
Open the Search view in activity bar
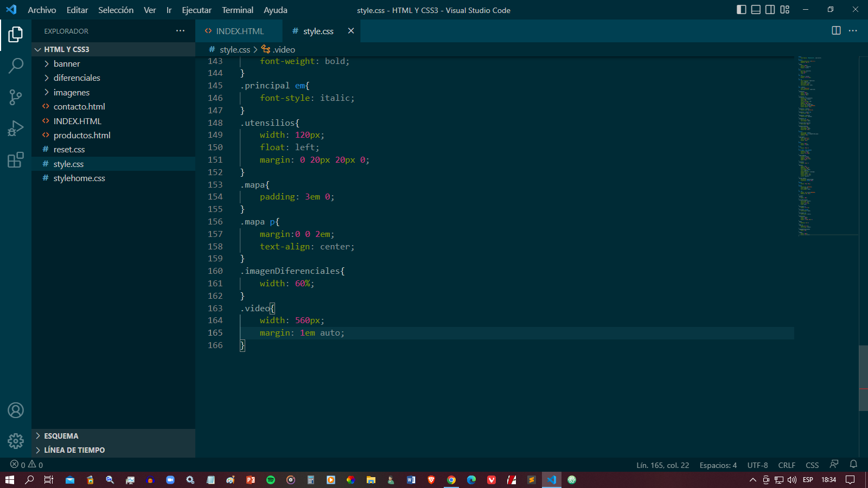coord(16,66)
